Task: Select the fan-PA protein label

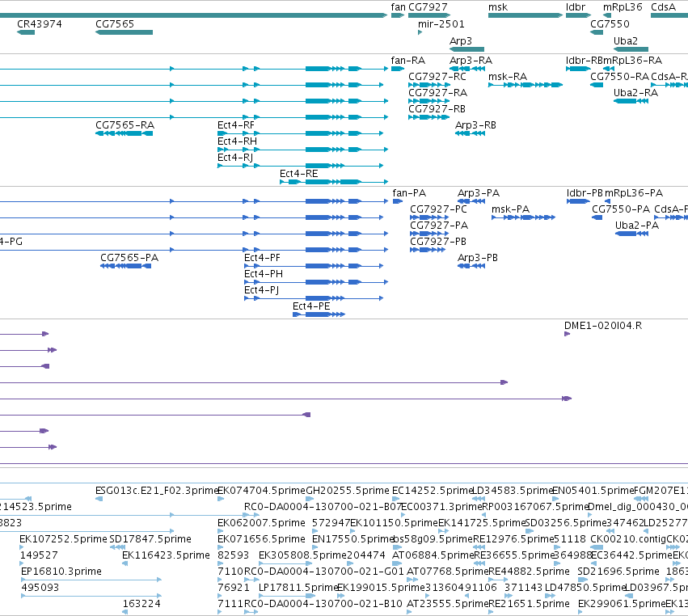Action: click(x=409, y=193)
